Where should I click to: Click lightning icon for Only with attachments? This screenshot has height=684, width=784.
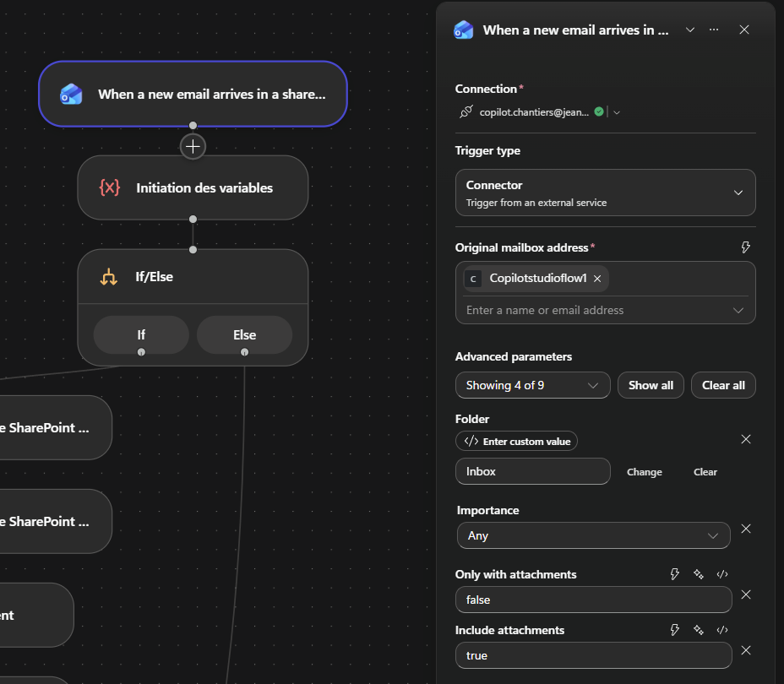tap(674, 574)
